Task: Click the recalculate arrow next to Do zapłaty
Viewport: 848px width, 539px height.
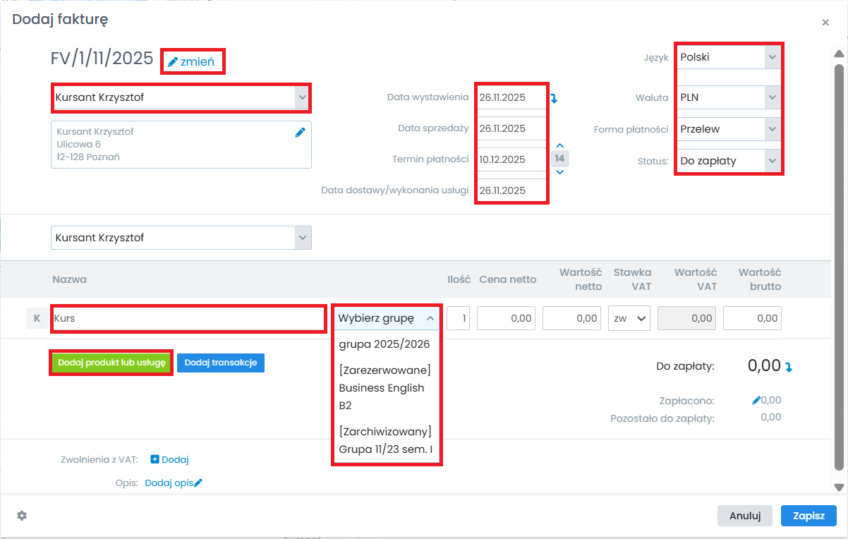Action: pyautogui.click(x=788, y=367)
